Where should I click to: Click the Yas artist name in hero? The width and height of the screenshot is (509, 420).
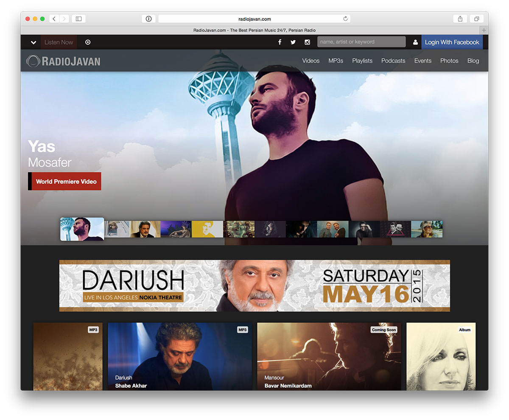point(42,146)
